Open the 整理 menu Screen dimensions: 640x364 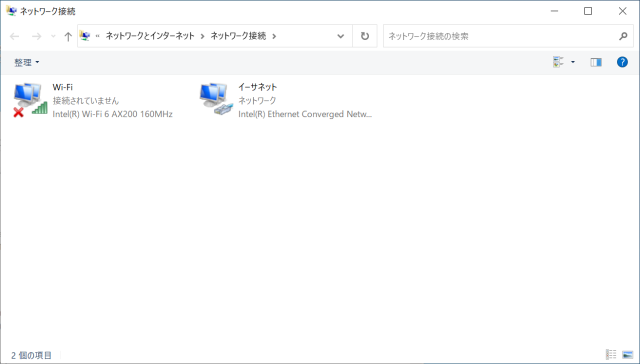(27, 62)
